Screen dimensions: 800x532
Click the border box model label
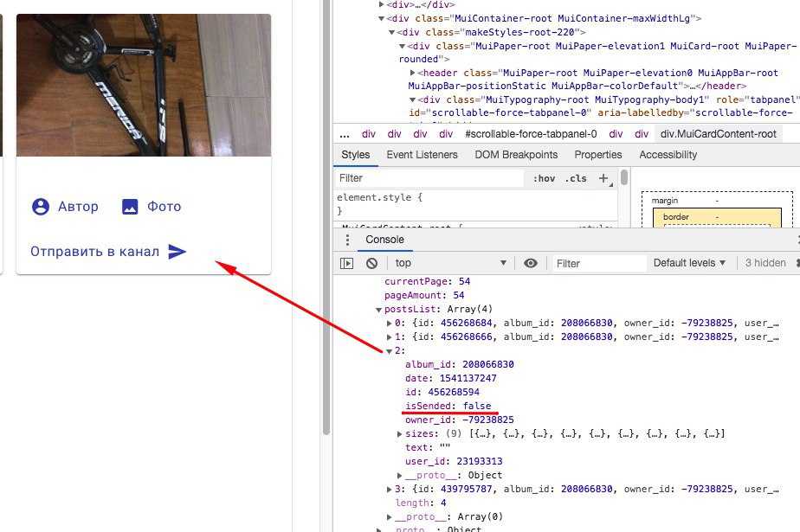tap(675, 217)
